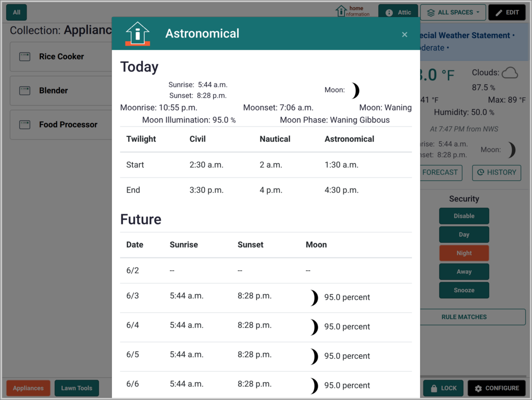Click the moon icon in the 6/6 row
532x400 pixels.
coord(315,386)
